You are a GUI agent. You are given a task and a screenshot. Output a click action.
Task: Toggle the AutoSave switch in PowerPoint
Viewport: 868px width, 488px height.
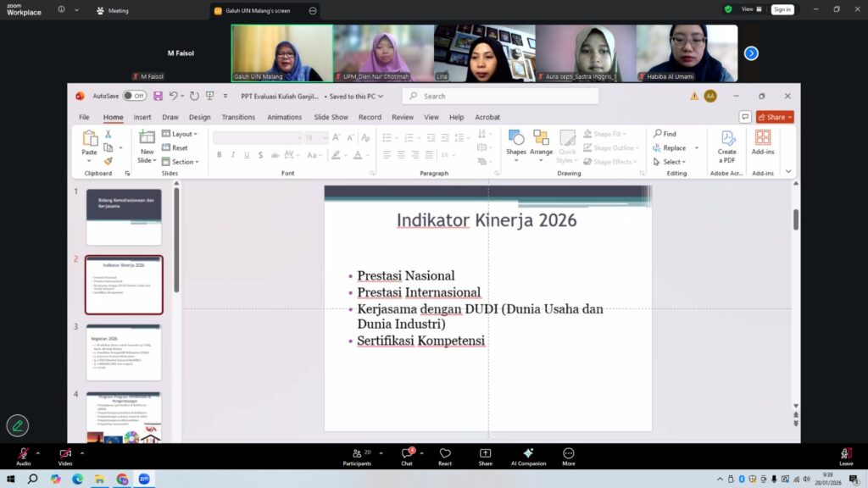coord(134,96)
